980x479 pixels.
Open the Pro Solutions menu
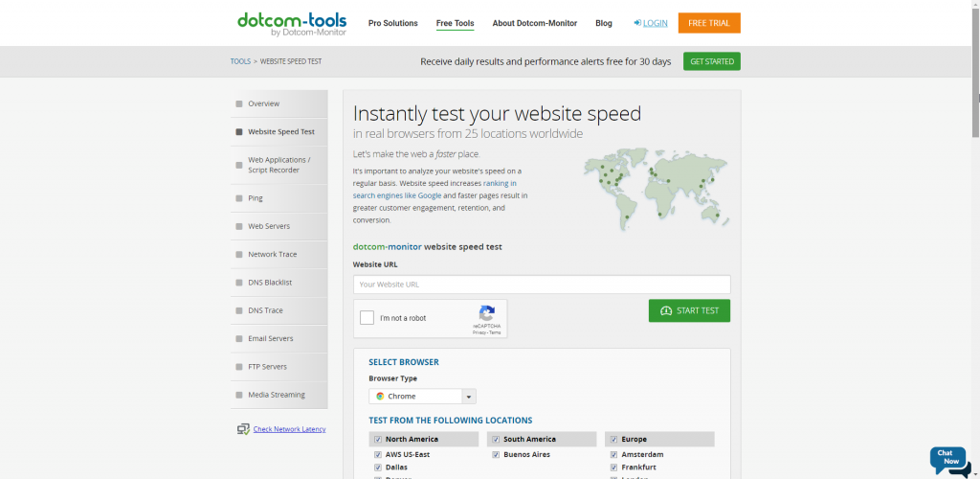pos(393,23)
